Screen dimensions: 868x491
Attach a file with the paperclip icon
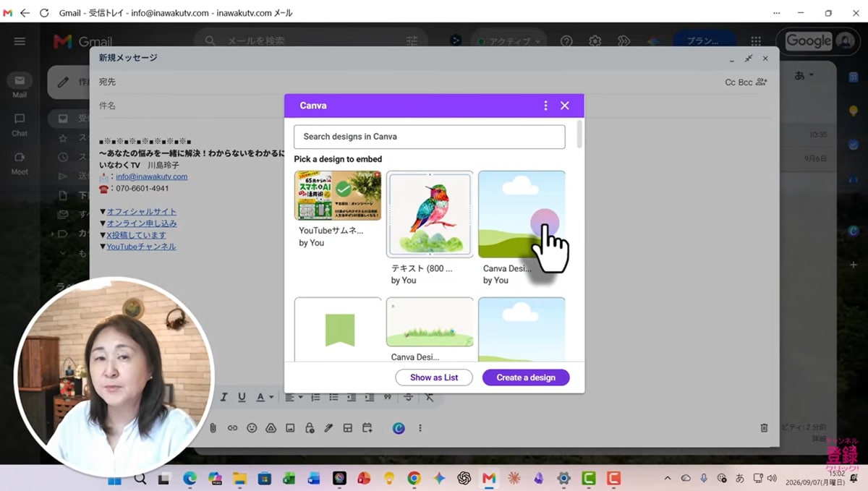(x=213, y=428)
